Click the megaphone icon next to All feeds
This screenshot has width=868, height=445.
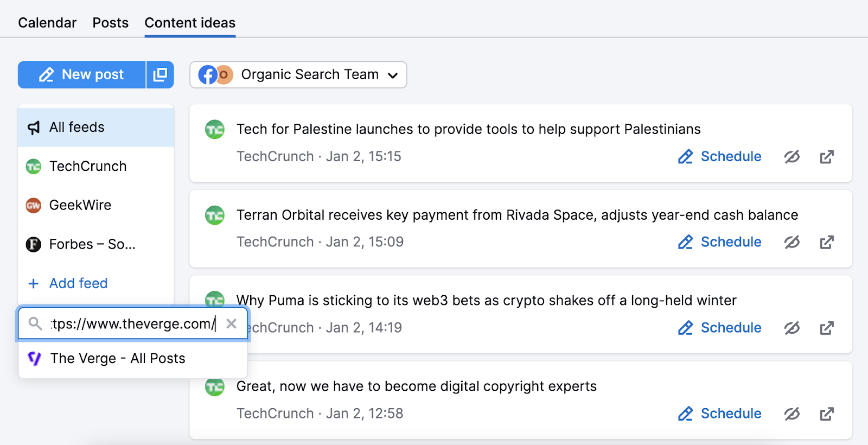tap(34, 128)
